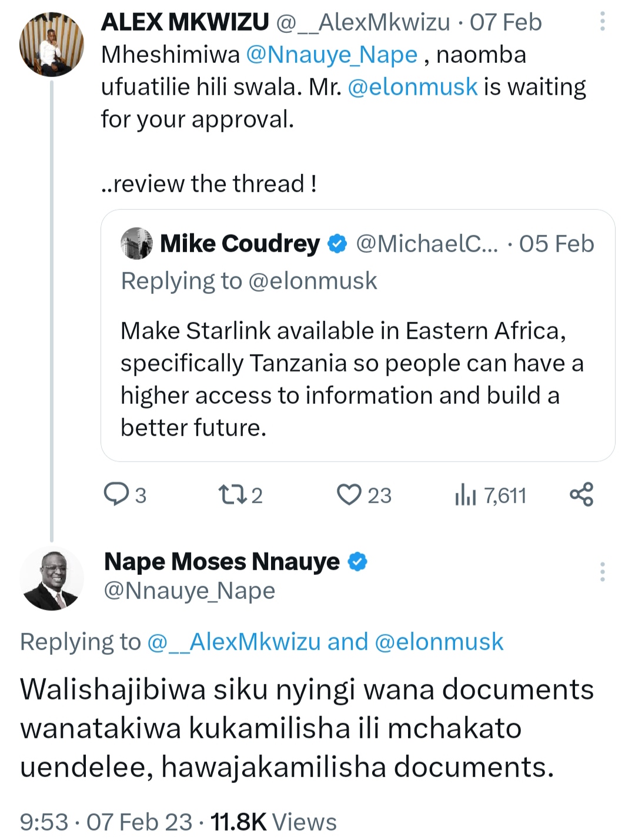This screenshot has width=635, height=840.
Task: Click Mike Coudrey's blue verified badge
Action: pos(337,243)
